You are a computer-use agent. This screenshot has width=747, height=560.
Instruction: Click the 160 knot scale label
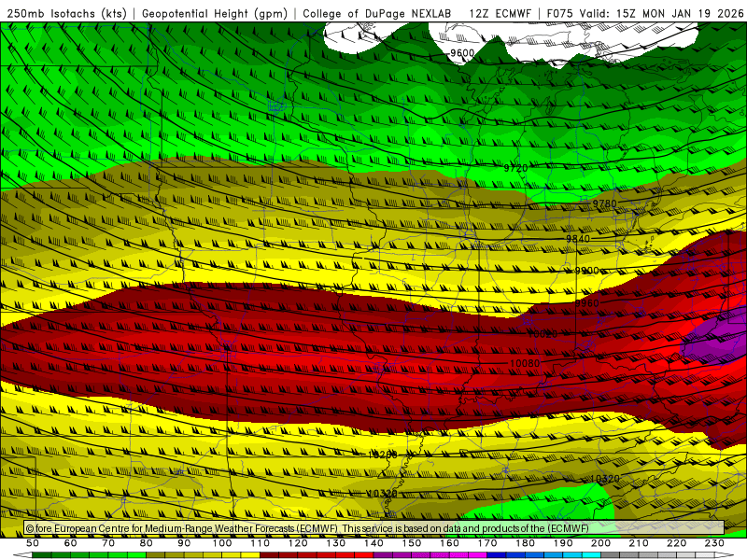tap(449, 543)
